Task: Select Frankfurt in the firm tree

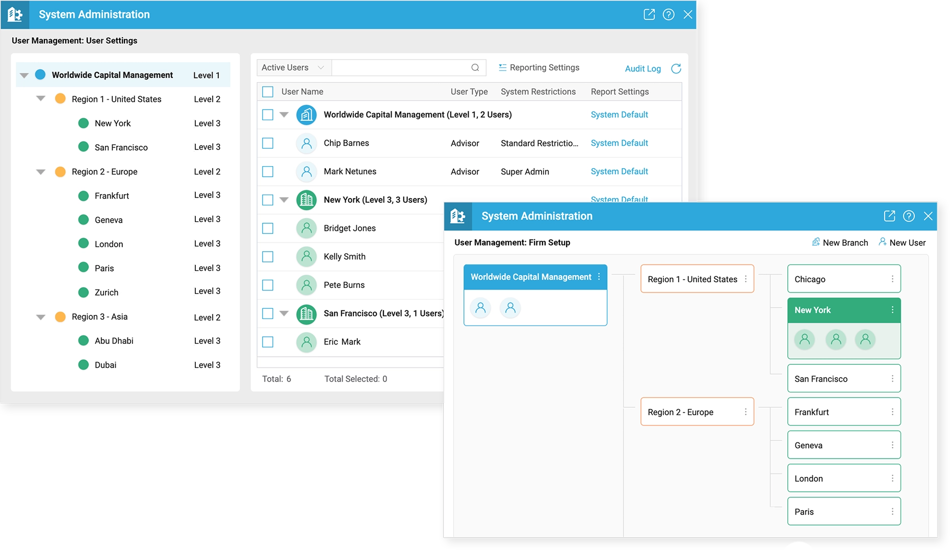Action: tap(112, 196)
